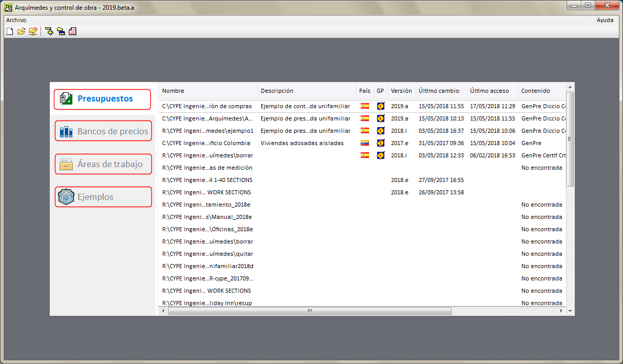The height and width of the screenshot is (364, 623).
Task: Select row 'R:\CYPE Ingenie...R-cype_201709...'
Action: (x=362, y=278)
